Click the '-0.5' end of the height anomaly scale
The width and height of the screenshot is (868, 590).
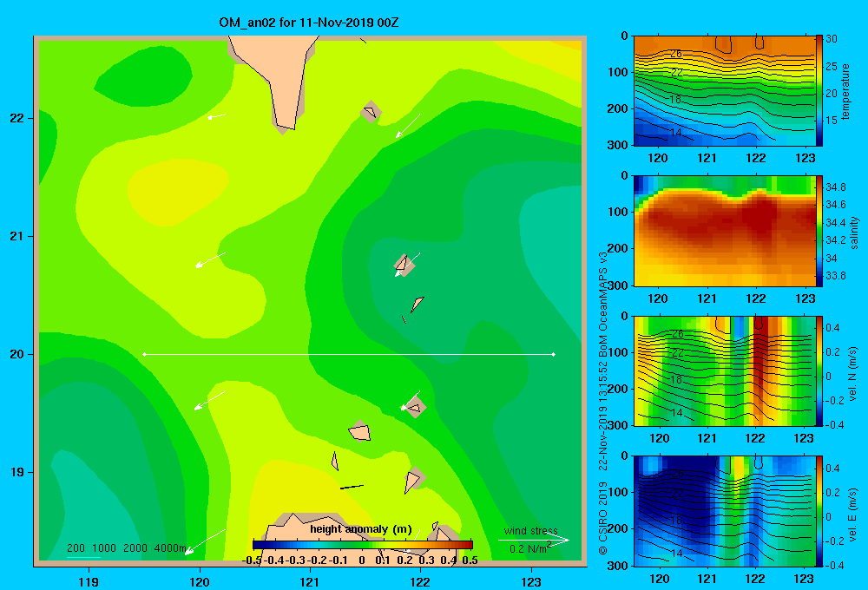(252, 560)
